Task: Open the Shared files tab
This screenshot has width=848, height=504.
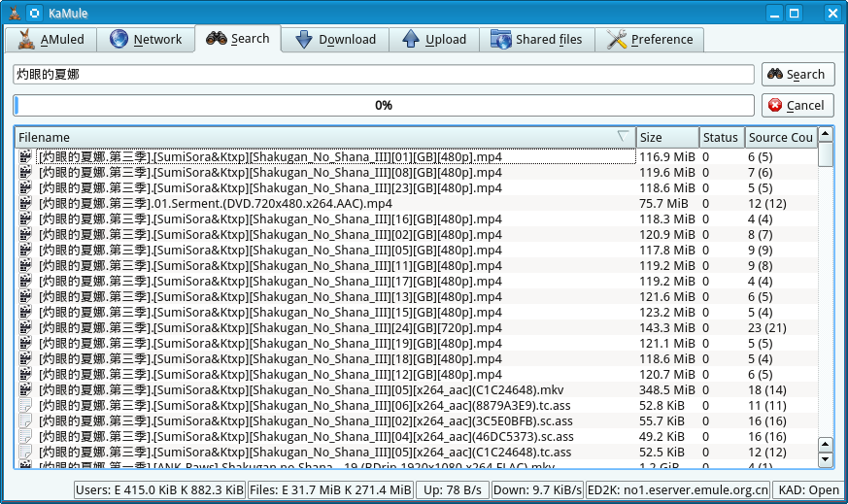Action: [536, 40]
